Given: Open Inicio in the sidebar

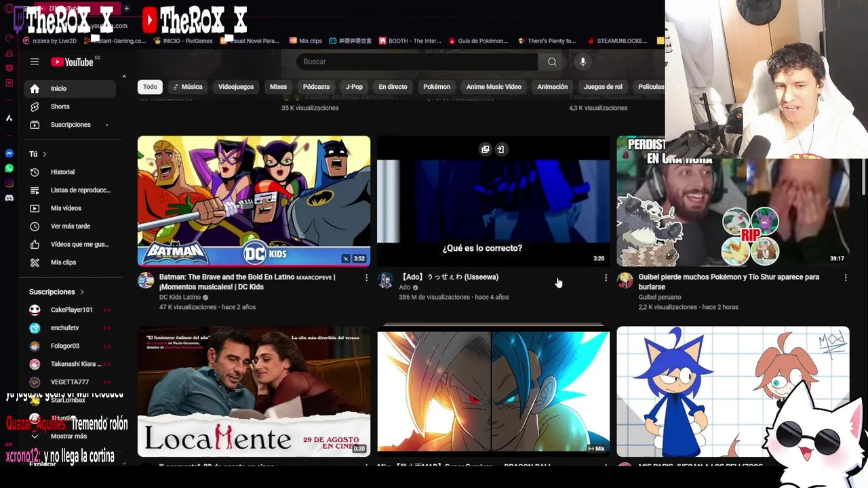Looking at the screenshot, I should point(70,88).
